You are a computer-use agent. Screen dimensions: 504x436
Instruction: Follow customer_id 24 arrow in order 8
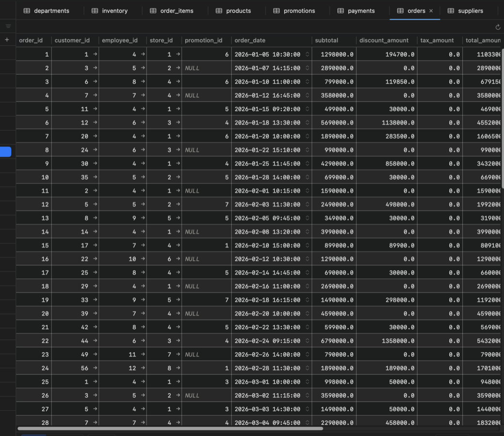click(95, 150)
